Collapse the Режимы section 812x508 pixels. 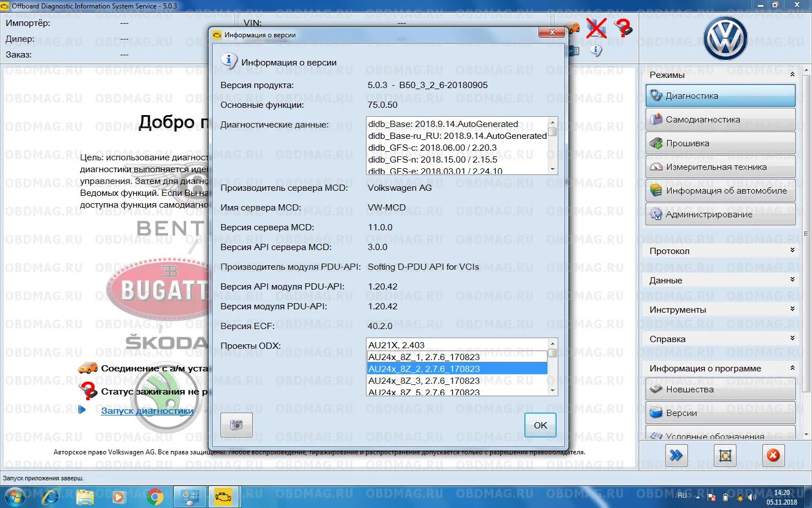(x=792, y=75)
